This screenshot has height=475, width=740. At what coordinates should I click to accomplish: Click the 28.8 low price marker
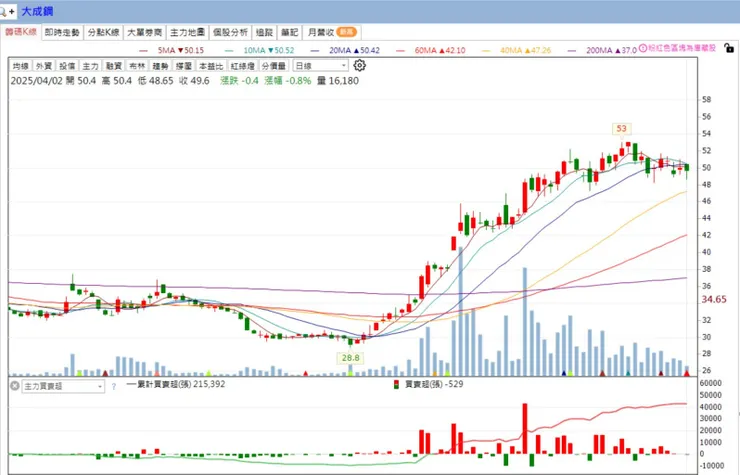pyautogui.click(x=351, y=358)
